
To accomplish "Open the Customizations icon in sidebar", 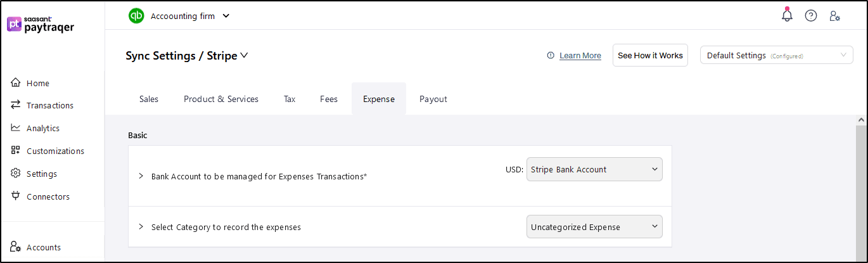I will point(16,151).
